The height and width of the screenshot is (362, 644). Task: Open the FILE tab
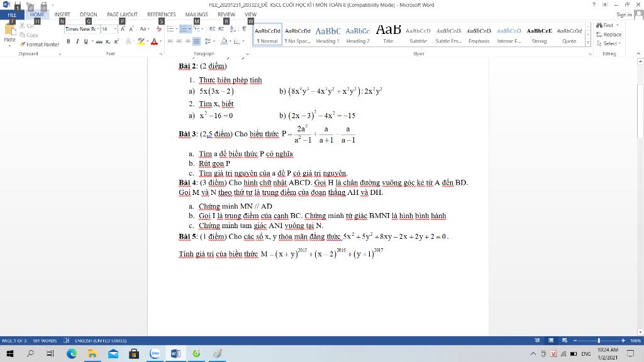[12, 15]
